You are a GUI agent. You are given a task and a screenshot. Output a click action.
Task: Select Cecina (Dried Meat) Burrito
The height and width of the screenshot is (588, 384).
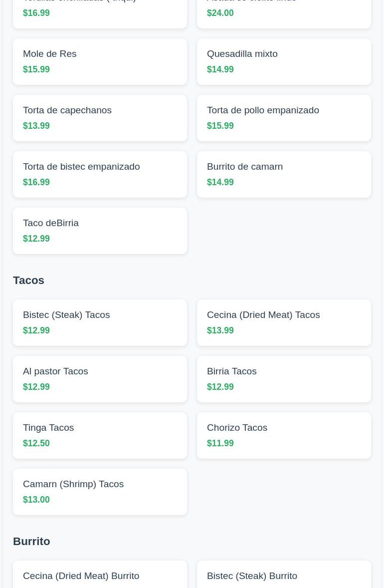pyautogui.click(x=100, y=576)
